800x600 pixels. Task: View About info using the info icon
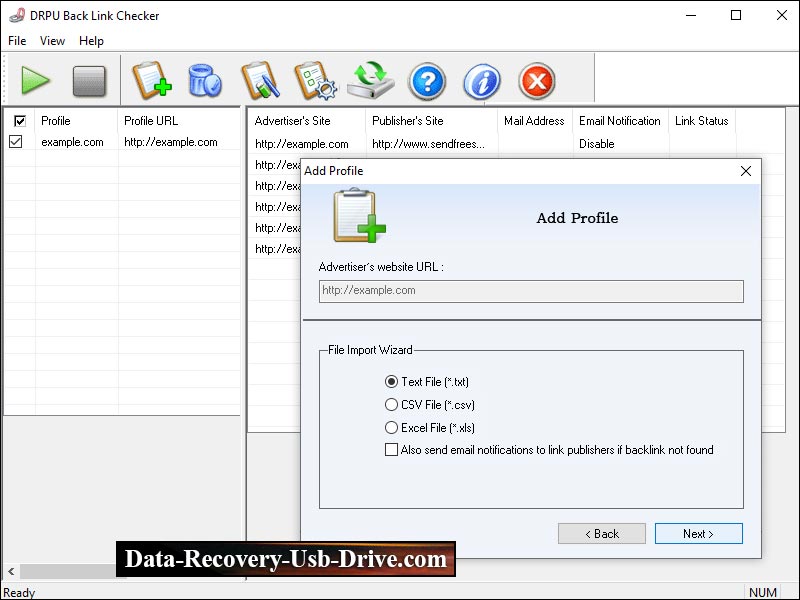pyautogui.click(x=481, y=81)
